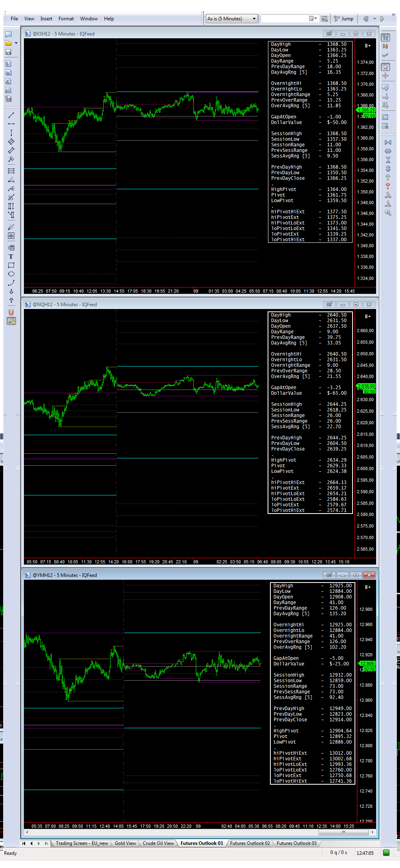Click the compress bars horizontally icon

click(x=388, y=142)
